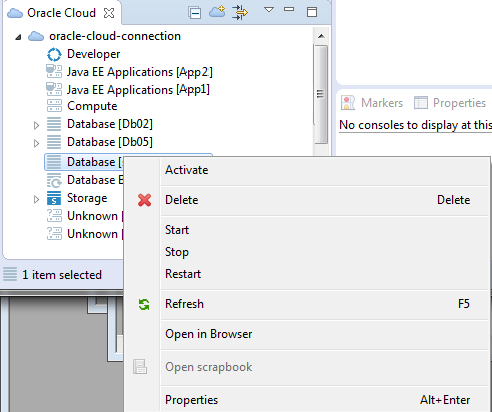Click the green Refresh arrows icon

(x=144, y=304)
